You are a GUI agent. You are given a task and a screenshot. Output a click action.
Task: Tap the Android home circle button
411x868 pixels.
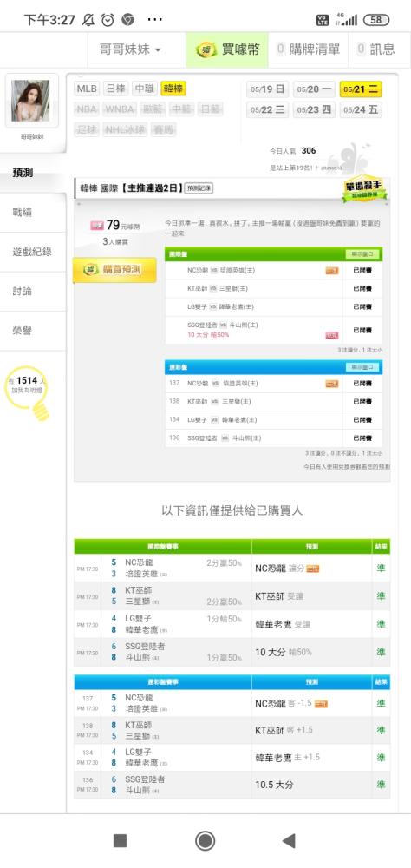(205, 840)
